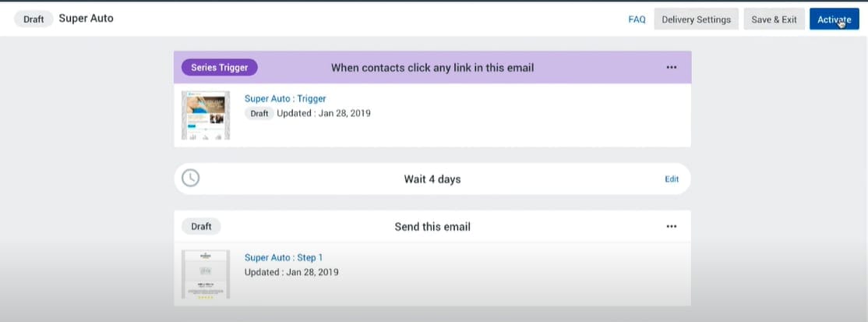
Task: Click the Draft badge next to Super Auto title
Action: click(x=34, y=19)
